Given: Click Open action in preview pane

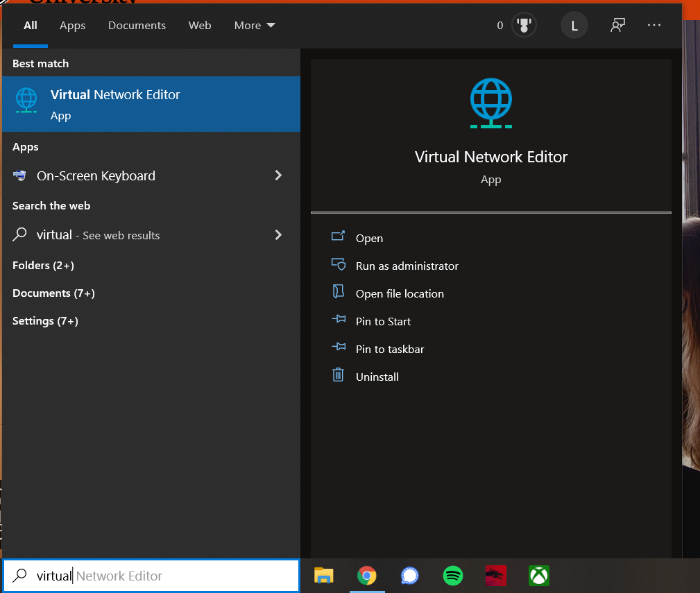Looking at the screenshot, I should click(x=369, y=239).
